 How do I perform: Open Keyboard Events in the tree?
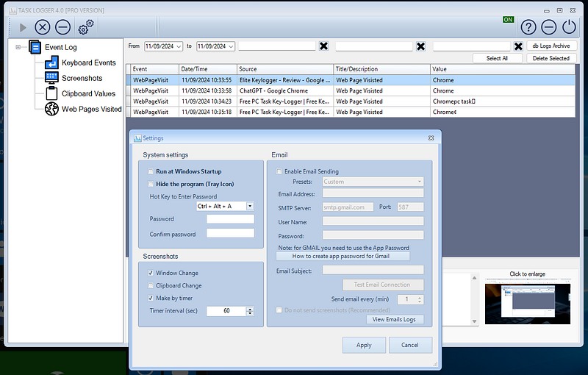(x=88, y=63)
